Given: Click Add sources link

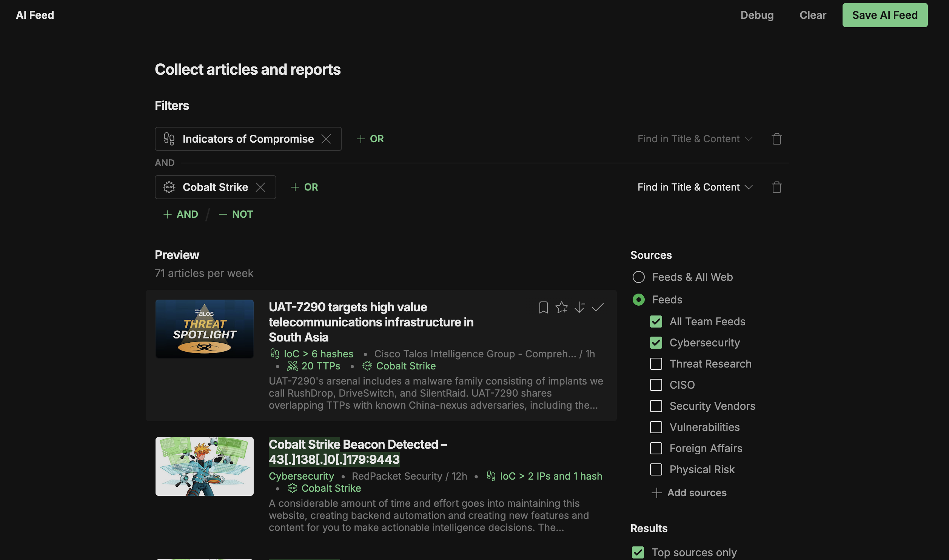Looking at the screenshot, I should [x=689, y=493].
